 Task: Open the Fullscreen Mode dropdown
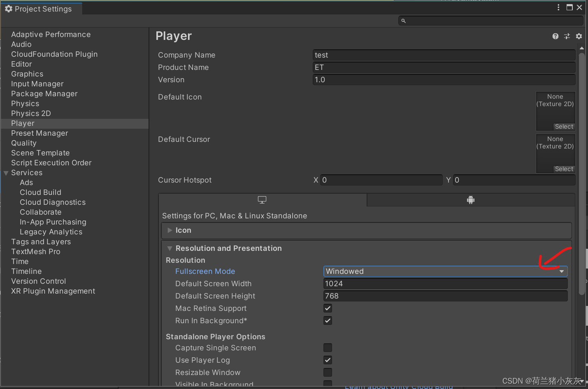445,271
